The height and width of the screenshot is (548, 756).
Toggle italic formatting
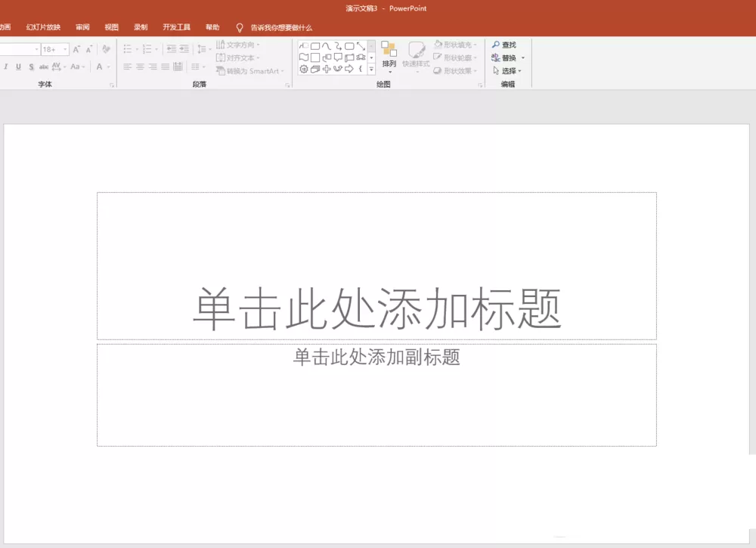point(6,67)
